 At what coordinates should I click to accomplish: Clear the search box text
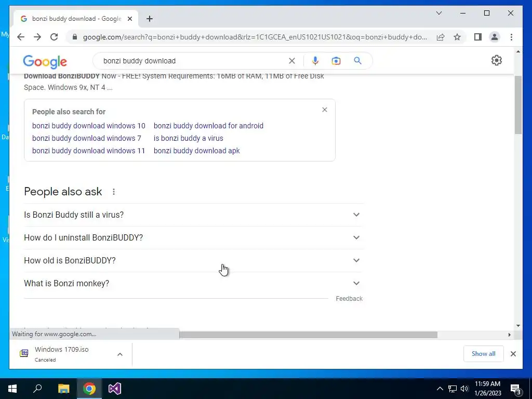tap(292, 61)
